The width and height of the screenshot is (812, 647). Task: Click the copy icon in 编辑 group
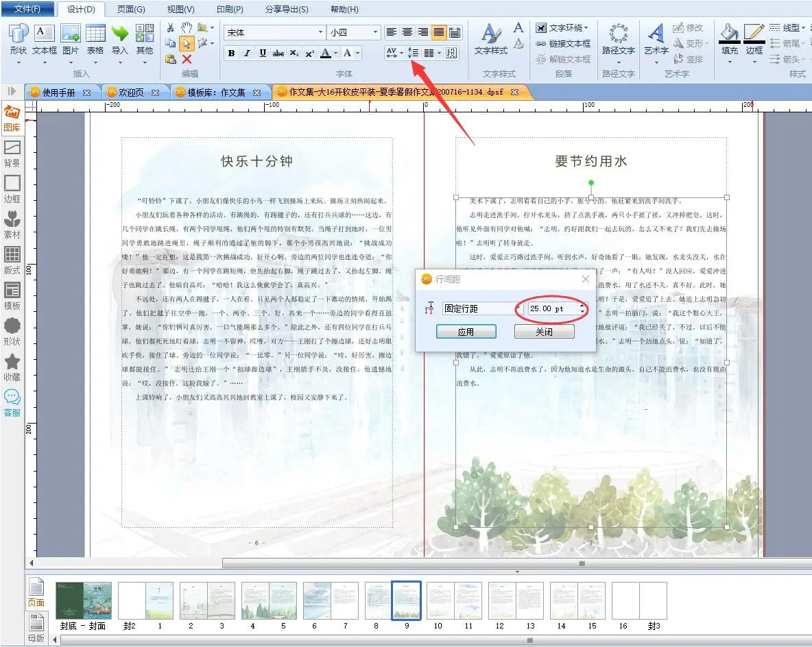coord(170,43)
